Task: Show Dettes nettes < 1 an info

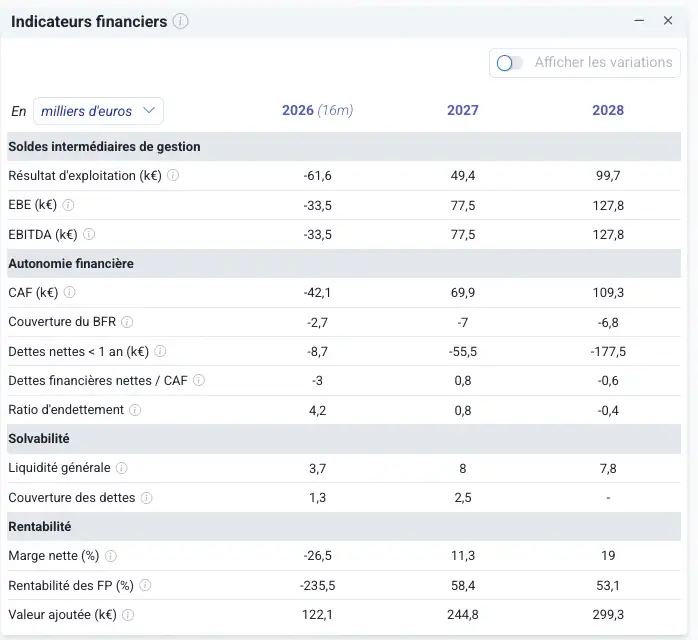Action: [x=160, y=352]
